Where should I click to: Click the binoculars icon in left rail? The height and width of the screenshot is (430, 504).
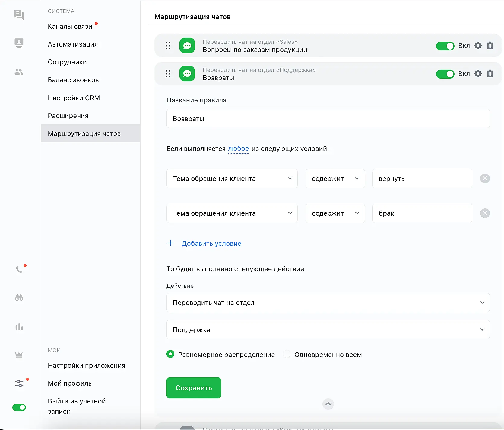pyautogui.click(x=19, y=298)
